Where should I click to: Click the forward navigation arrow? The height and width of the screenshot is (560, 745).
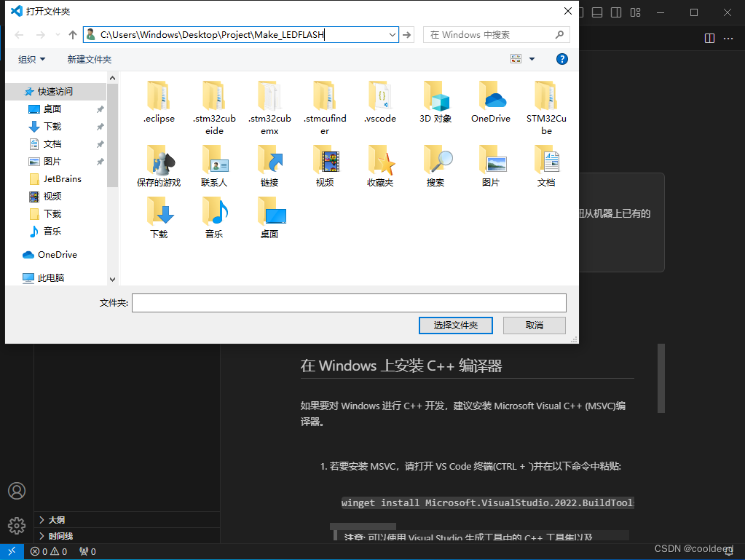click(40, 35)
